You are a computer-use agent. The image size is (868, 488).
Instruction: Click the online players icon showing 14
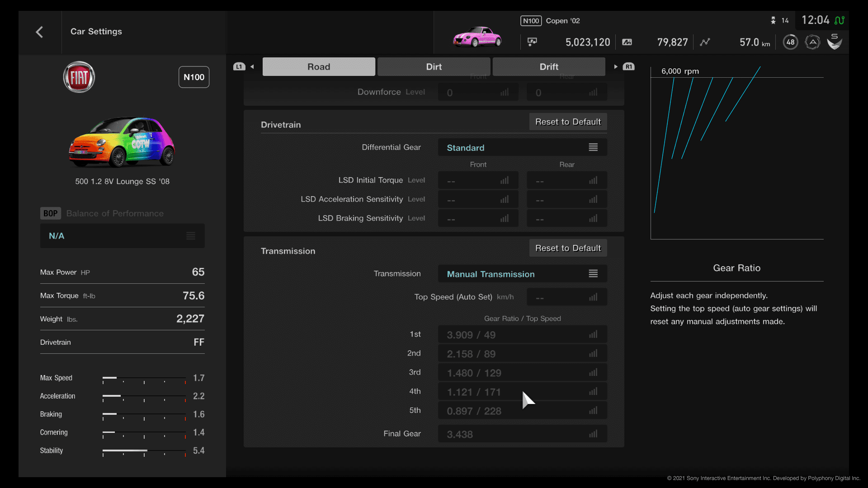pos(773,20)
